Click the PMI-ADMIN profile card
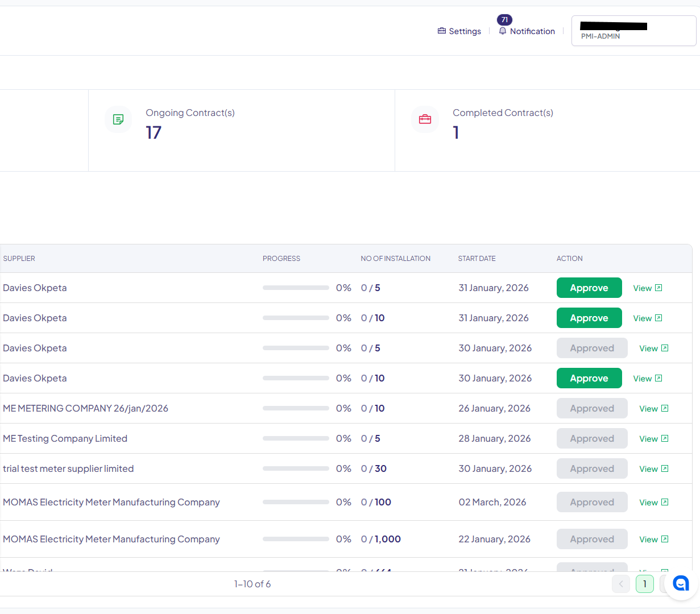 coord(633,30)
